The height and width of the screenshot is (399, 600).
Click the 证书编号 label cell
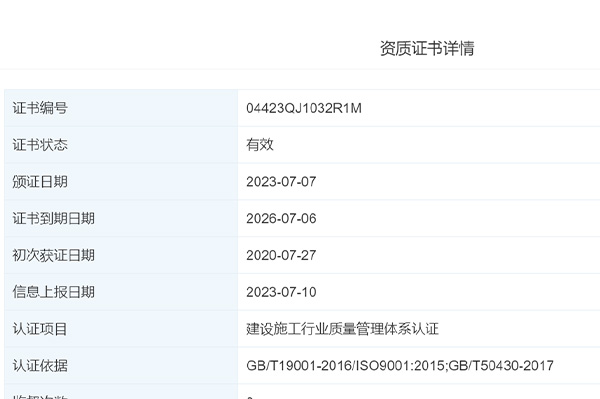point(121,108)
